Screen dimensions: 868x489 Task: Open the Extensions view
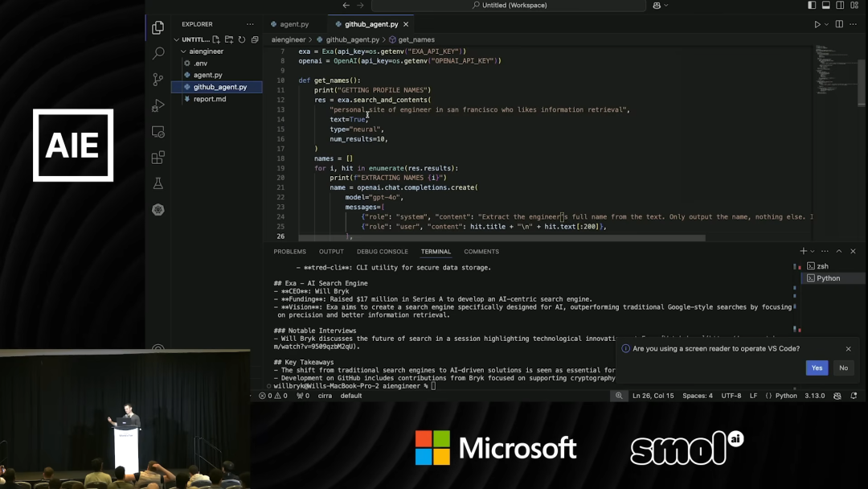158,158
